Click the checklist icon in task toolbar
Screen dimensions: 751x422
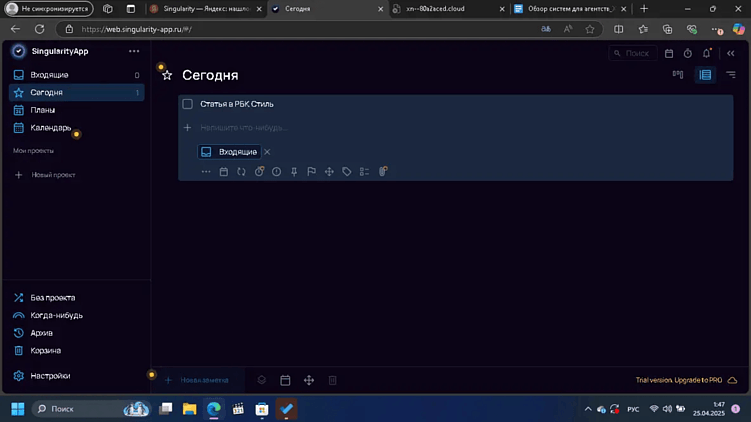(x=364, y=172)
